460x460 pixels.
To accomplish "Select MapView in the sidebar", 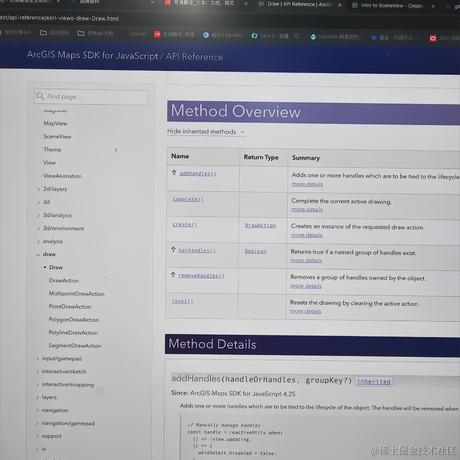I will (x=55, y=123).
